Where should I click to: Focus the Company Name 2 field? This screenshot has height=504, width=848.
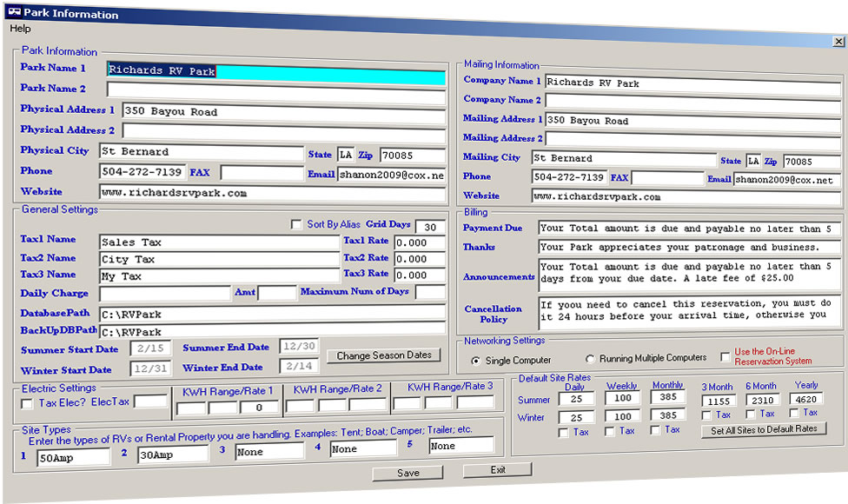(692, 103)
